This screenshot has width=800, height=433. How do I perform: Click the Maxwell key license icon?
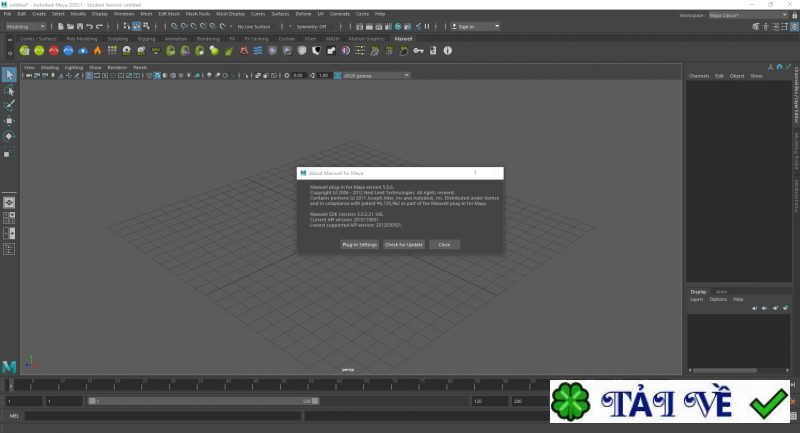tap(419, 50)
